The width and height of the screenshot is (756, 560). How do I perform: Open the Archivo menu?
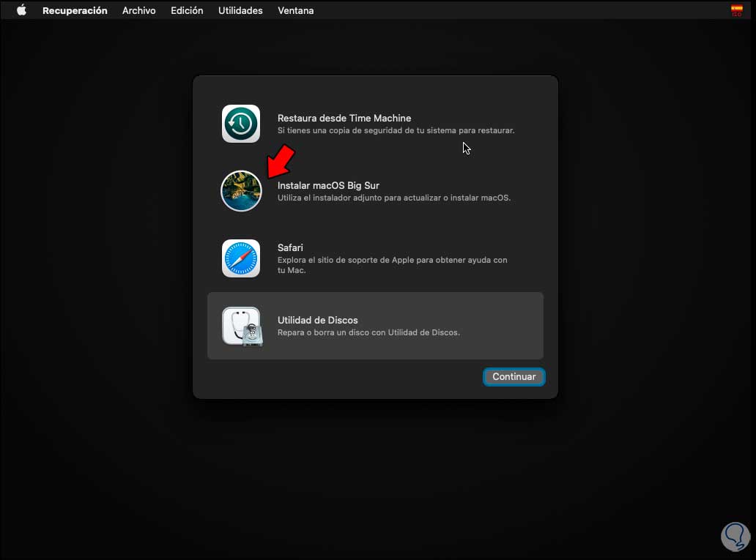point(139,10)
